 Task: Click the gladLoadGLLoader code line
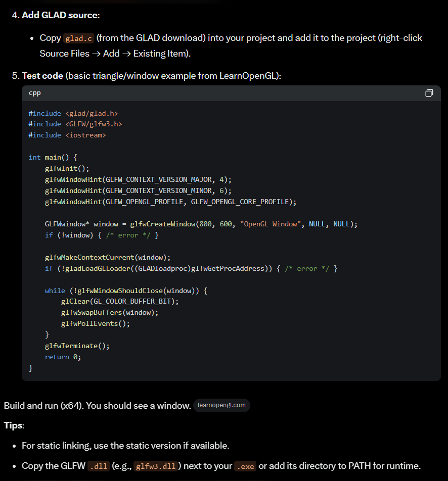tap(191, 268)
